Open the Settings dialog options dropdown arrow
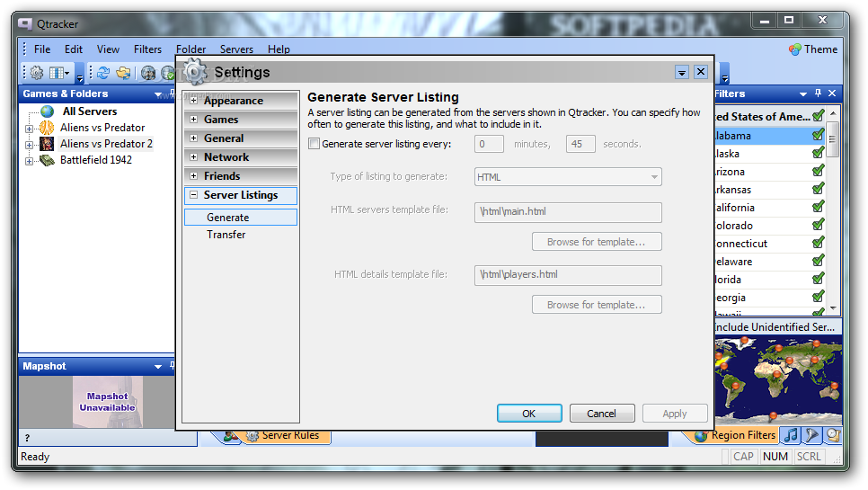The height and width of the screenshot is (490, 868). [x=682, y=73]
